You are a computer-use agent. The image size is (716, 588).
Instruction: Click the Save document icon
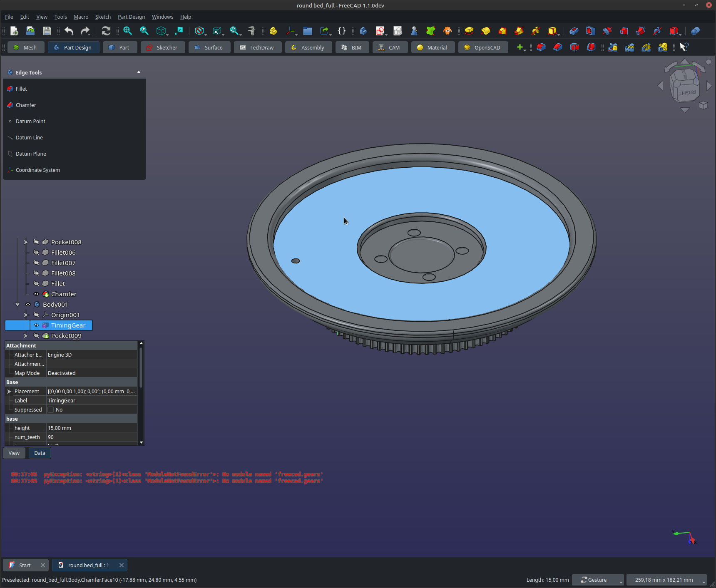pos(47,31)
